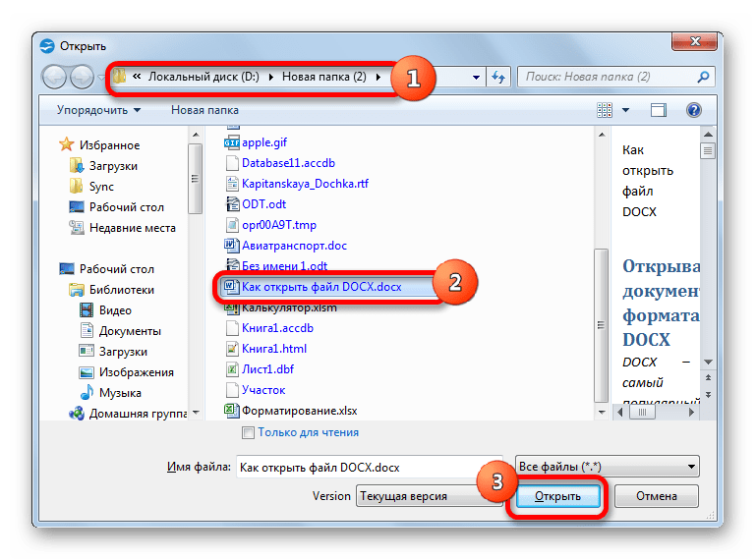This screenshot has height=560, width=756.
Task: Open recent pages dropdown near Forward arrow
Action: (x=101, y=77)
